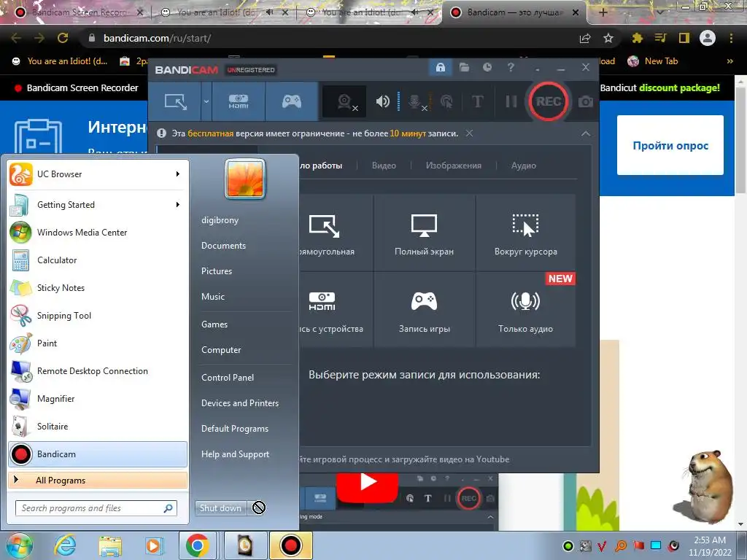This screenshot has height=560, width=747.
Task: Open the screen mode dropdown arrow in Bandicam
Action: (206, 101)
